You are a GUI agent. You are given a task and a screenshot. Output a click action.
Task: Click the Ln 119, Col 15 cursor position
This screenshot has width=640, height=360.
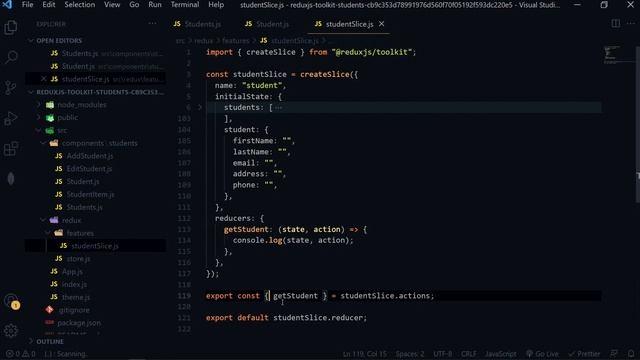pyautogui.click(x=364, y=354)
